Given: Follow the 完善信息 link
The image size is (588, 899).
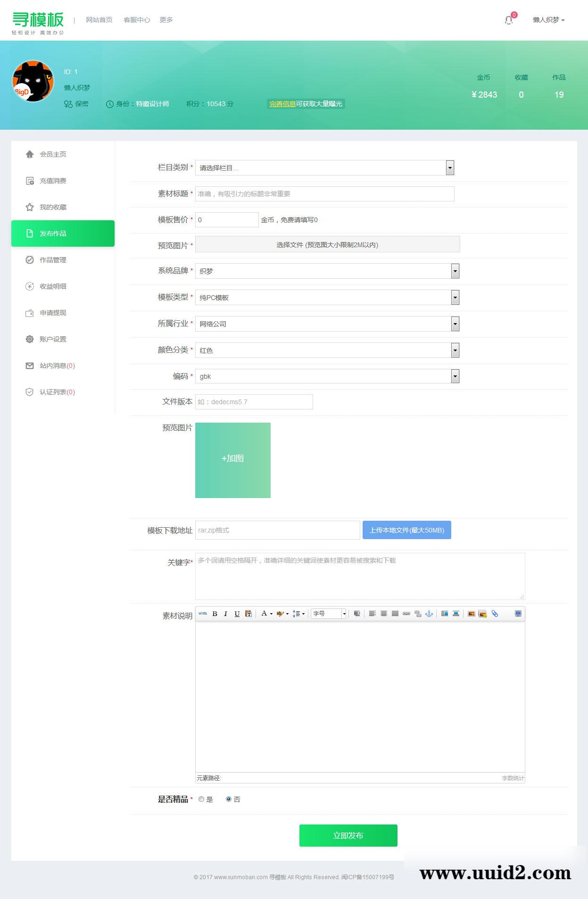Looking at the screenshot, I should pos(282,104).
